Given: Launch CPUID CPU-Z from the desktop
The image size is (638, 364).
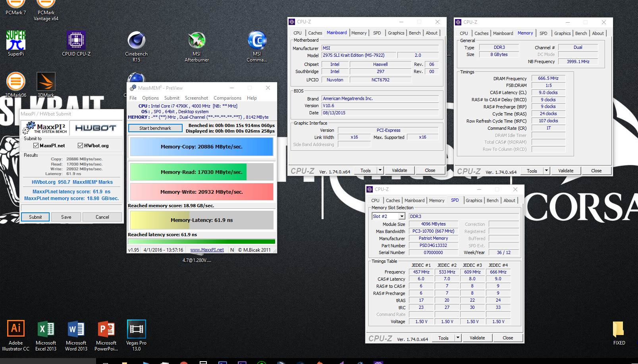Looking at the screenshot, I should tap(76, 43).
